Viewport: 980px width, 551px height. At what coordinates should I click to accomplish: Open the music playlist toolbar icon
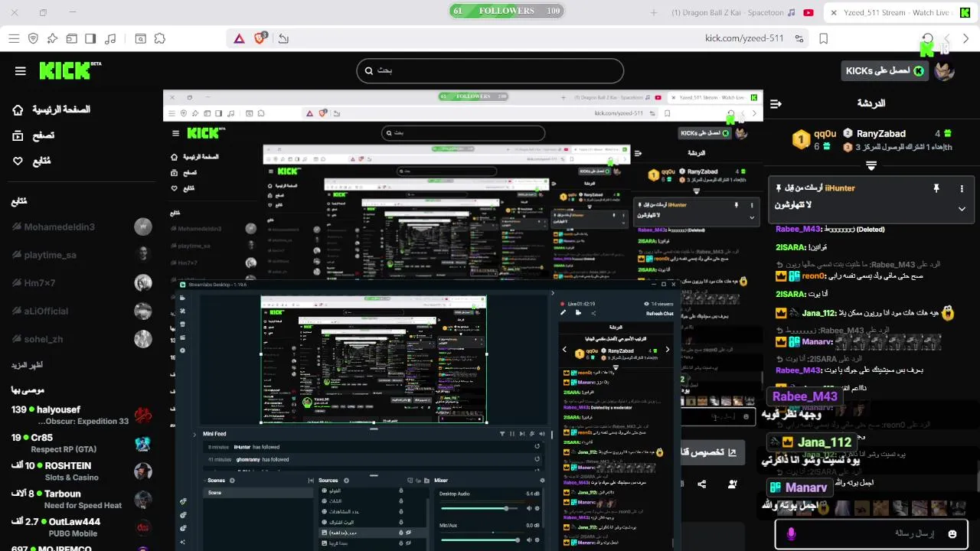pos(110,38)
